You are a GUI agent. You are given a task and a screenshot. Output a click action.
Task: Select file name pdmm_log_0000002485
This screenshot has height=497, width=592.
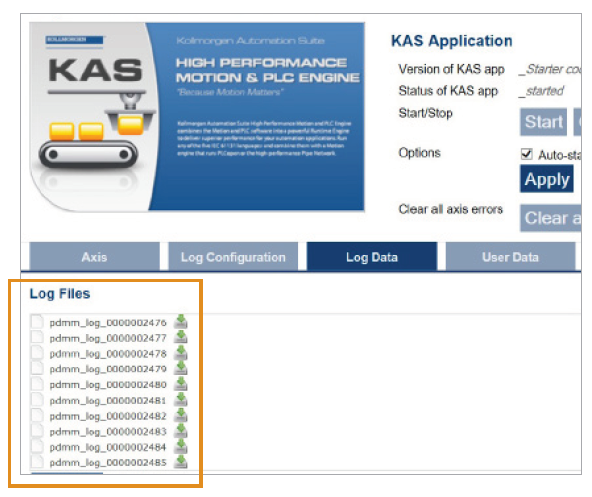(x=108, y=463)
